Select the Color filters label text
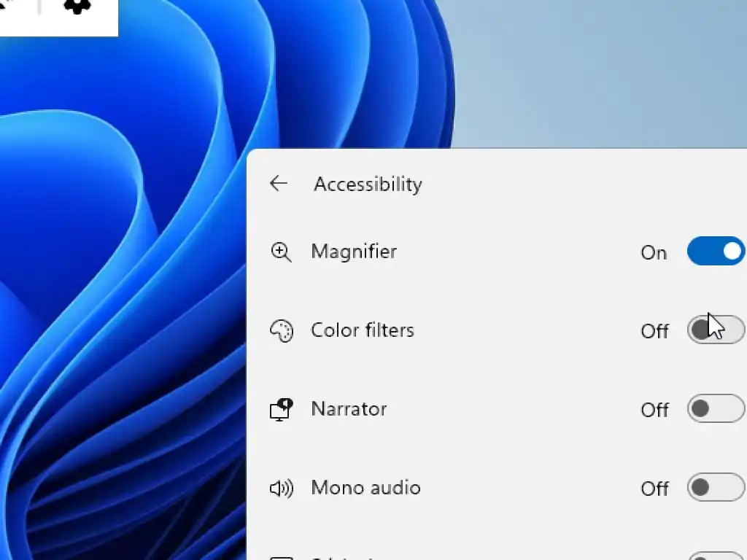This screenshot has height=560, width=747. 363,330
